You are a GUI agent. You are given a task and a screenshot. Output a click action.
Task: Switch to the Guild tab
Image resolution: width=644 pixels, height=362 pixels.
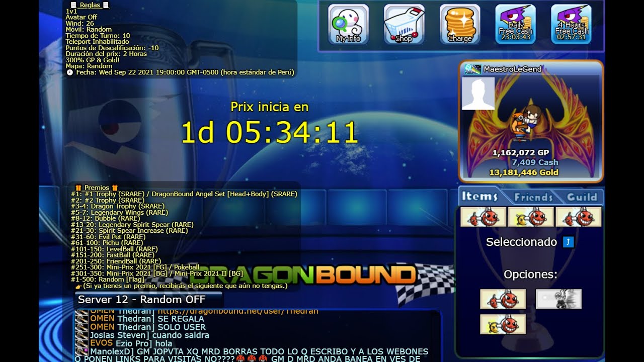(582, 197)
